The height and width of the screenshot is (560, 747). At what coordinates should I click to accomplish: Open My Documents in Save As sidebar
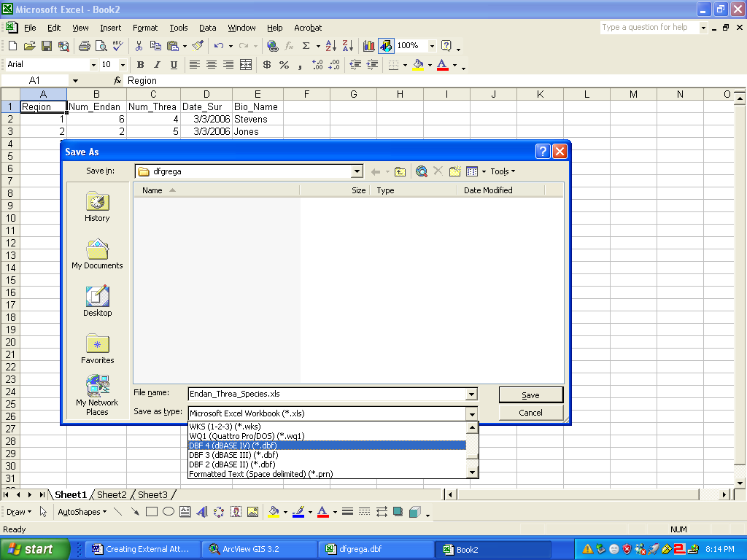click(x=97, y=254)
